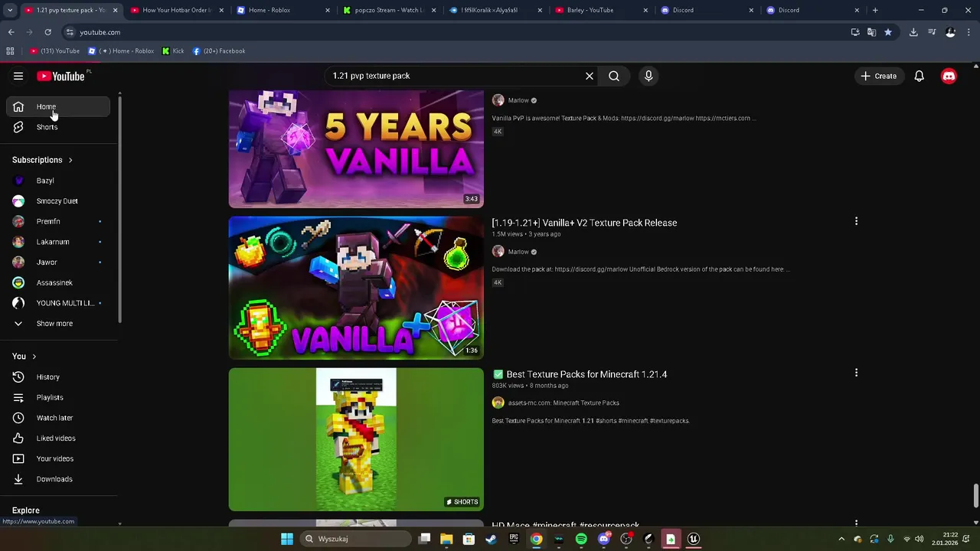Screen dimensions: 980x551
Task: Open the options menu for the Vanilla+ V2 video
Action: (856, 221)
